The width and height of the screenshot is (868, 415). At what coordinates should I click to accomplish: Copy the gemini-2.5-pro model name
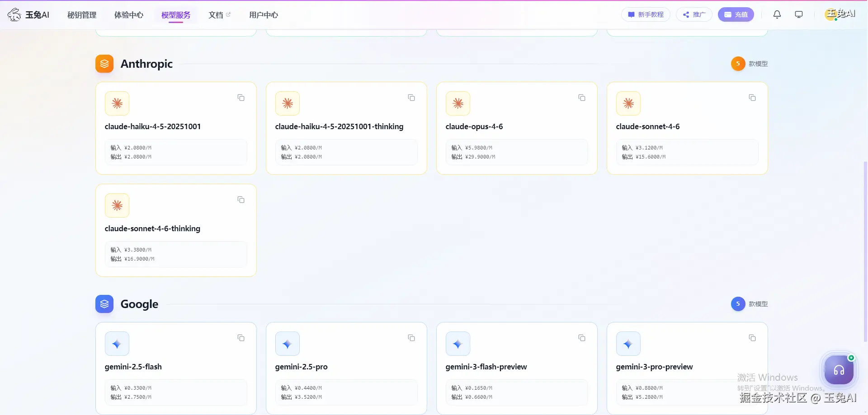(411, 338)
